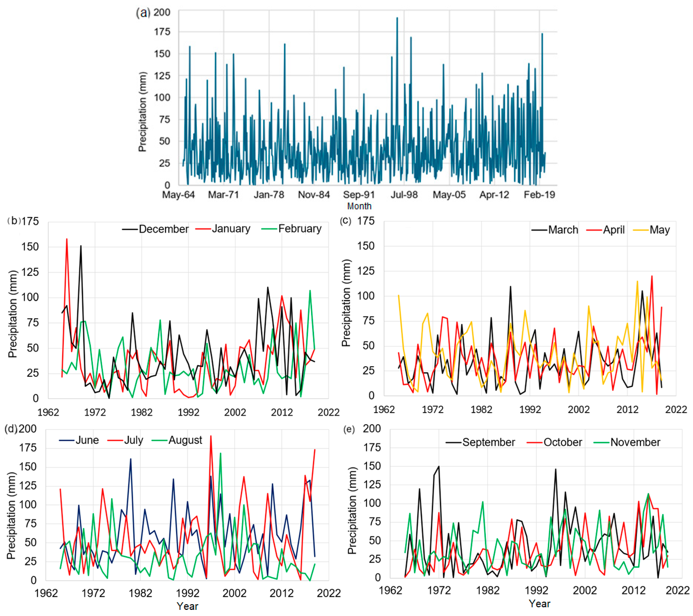
Task: Click the Precipitation (mm) axis title of panel b
Action: tap(13, 314)
